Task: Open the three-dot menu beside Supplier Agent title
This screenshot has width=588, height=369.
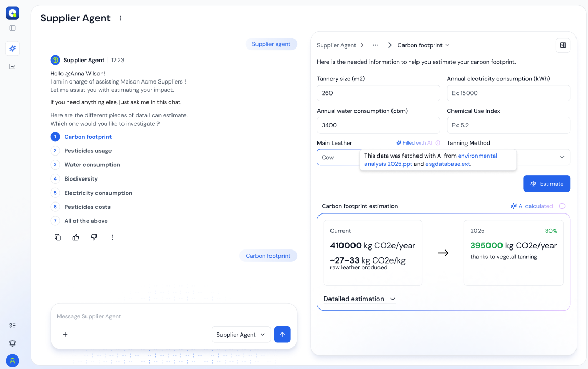Action: click(x=121, y=18)
